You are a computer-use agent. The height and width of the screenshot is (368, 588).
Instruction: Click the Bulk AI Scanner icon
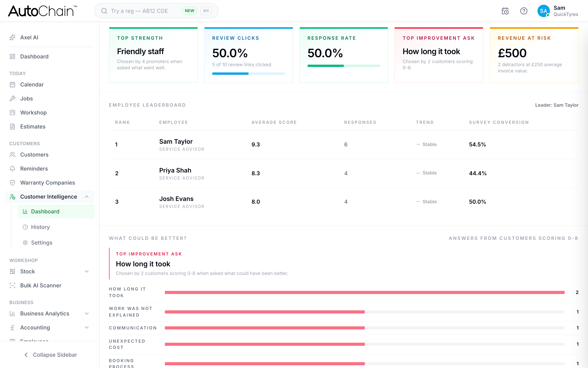tap(12, 285)
